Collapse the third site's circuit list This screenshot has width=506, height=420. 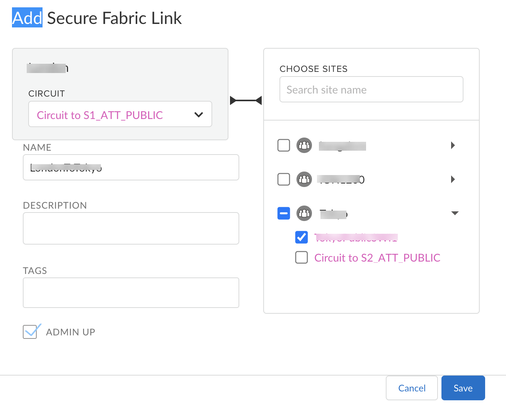coord(455,213)
